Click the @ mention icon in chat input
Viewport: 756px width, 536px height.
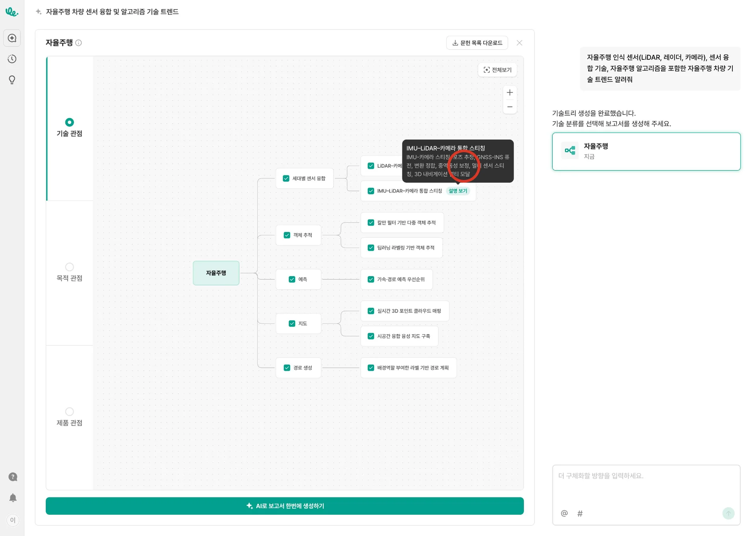point(564,513)
